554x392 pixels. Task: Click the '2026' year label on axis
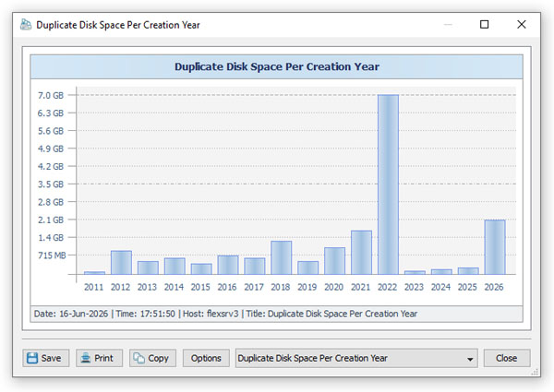(494, 287)
